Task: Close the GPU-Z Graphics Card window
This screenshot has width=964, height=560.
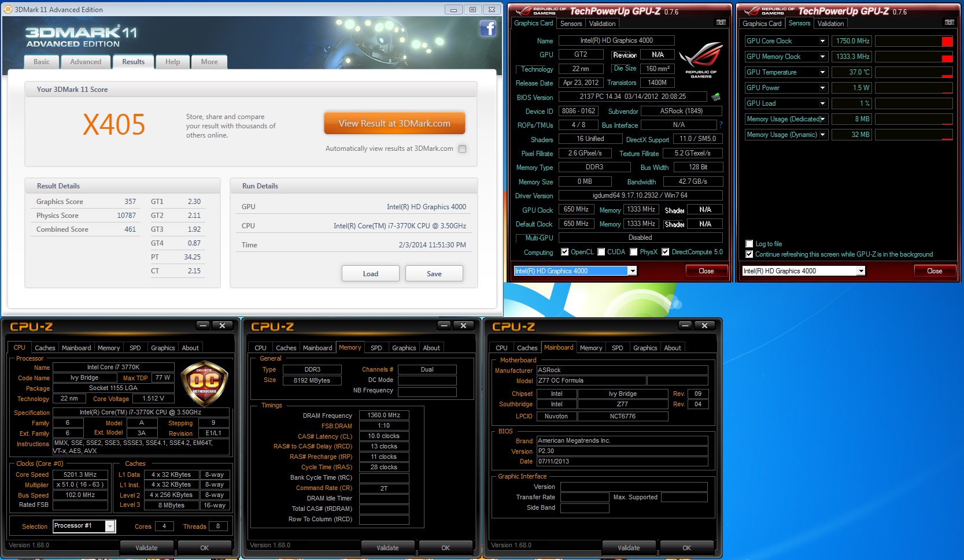Action: [706, 271]
